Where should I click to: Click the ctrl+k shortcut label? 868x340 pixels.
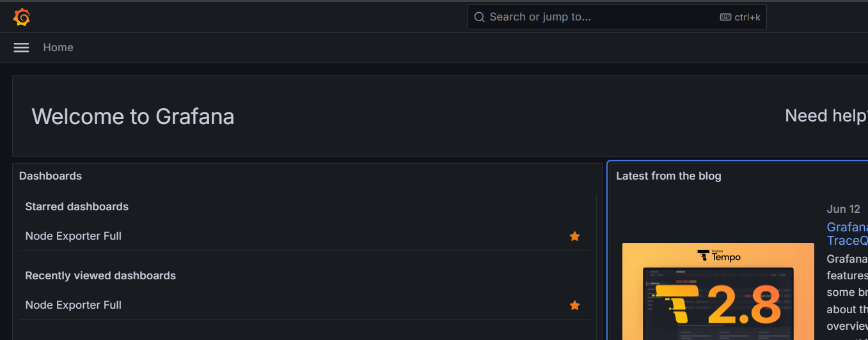coord(747,17)
